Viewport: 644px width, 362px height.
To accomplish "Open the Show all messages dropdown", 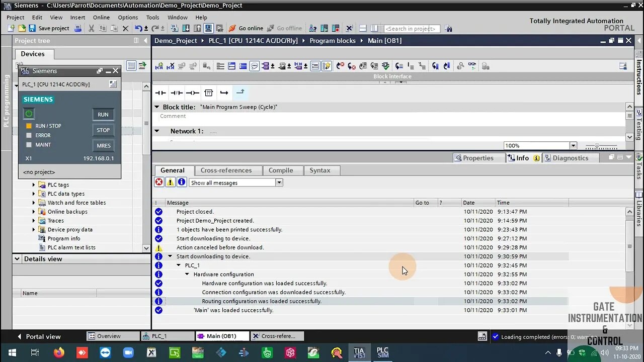I will click(x=279, y=183).
